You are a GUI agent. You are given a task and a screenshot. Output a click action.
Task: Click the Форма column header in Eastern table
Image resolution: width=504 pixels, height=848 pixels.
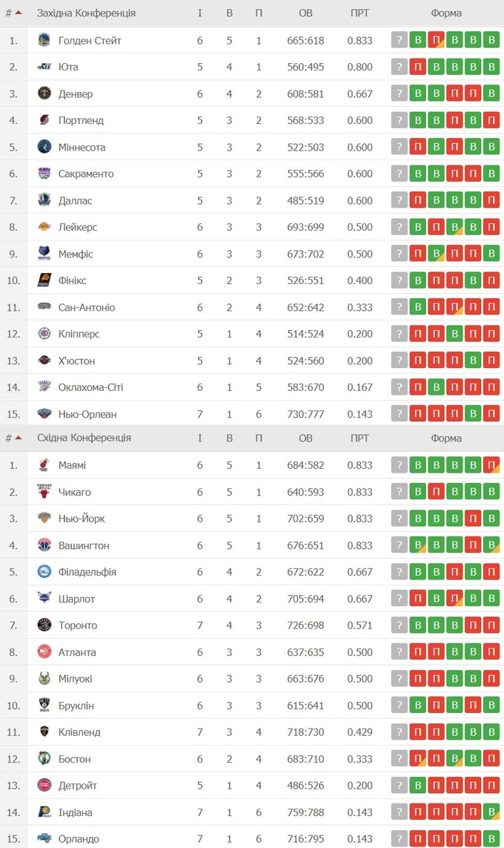[445, 438]
